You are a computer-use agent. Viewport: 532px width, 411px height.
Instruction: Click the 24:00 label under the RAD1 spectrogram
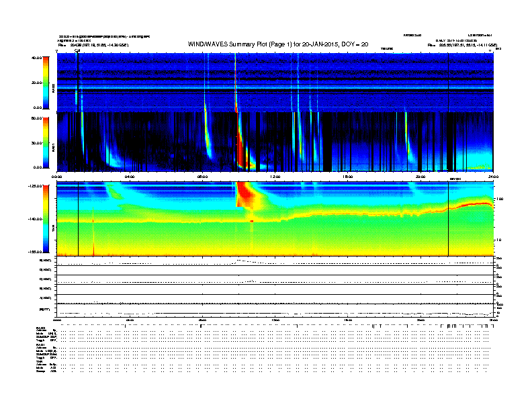pyautogui.click(x=493, y=177)
